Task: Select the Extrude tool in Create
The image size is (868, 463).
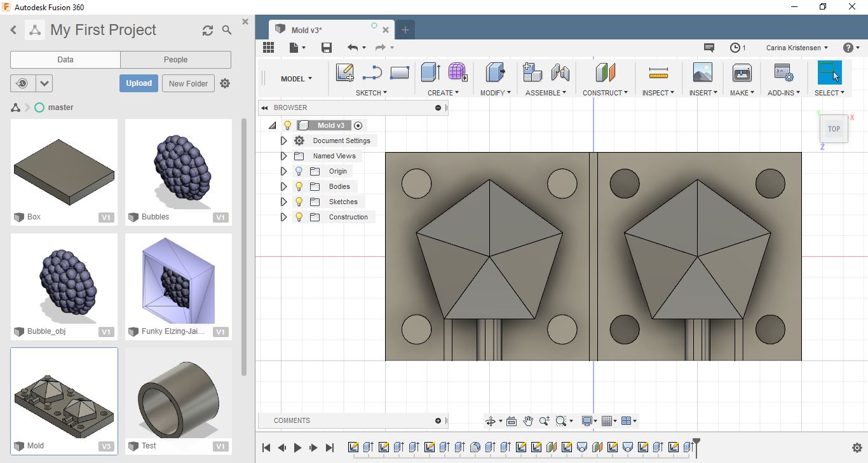Action: [x=430, y=73]
